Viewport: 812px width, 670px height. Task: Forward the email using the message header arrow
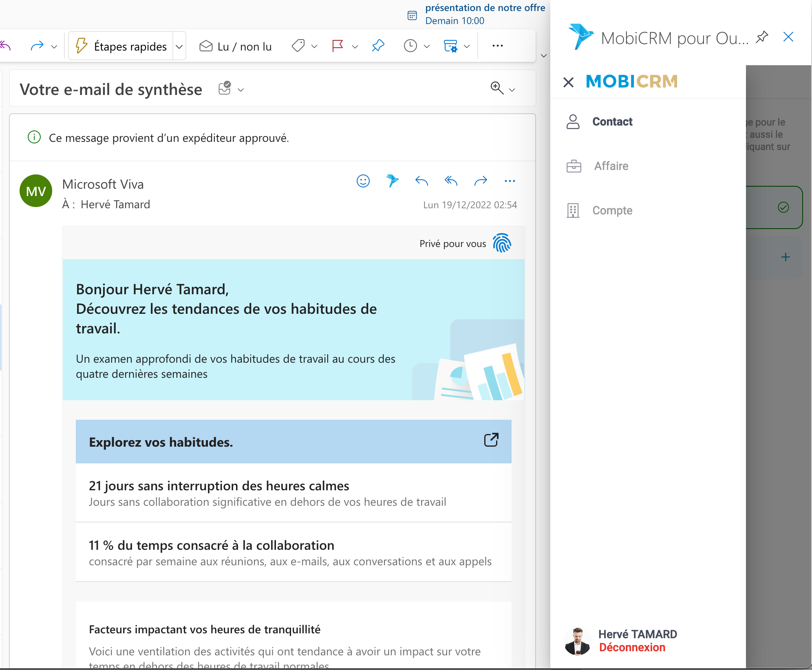(x=481, y=181)
